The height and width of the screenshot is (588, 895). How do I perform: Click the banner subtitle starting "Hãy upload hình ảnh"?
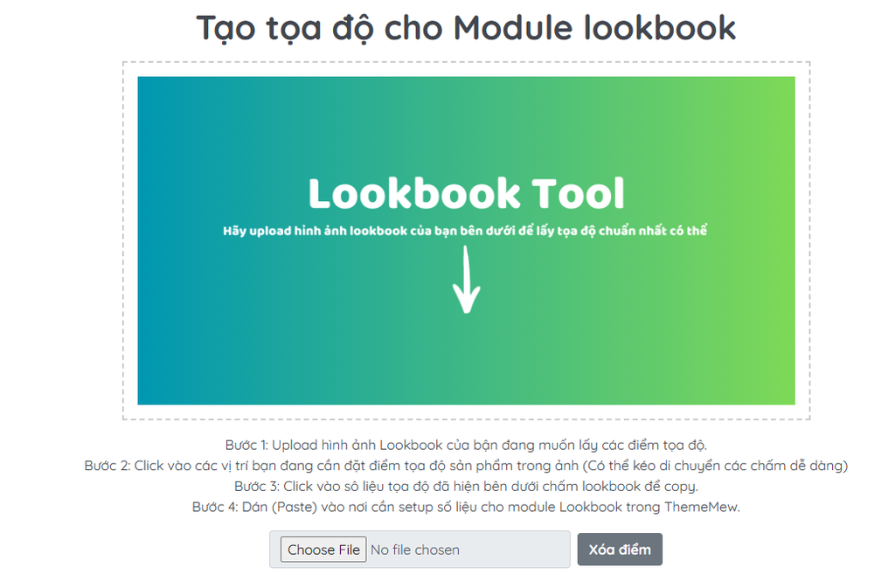pyautogui.click(x=464, y=232)
